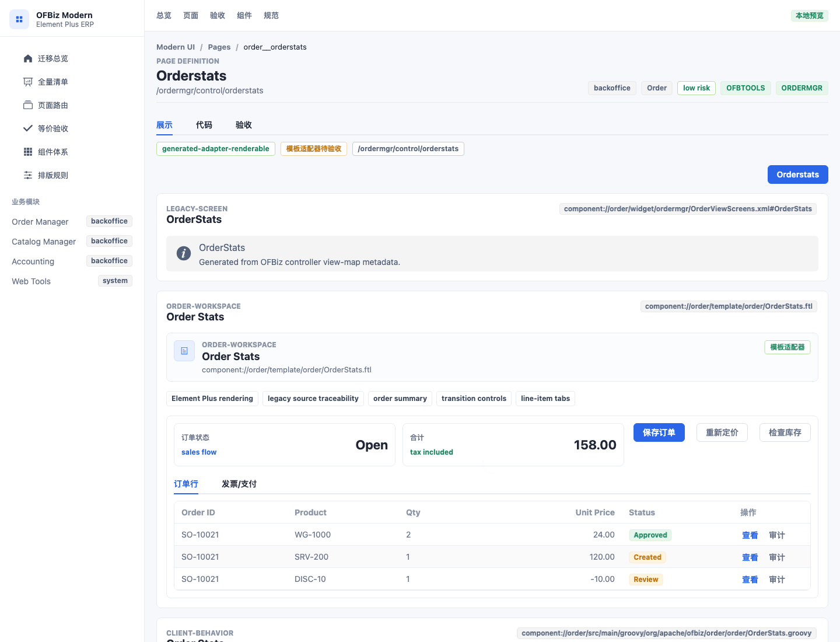Click the blue Orderstats button
This screenshot has height=642, width=840.
(798, 175)
